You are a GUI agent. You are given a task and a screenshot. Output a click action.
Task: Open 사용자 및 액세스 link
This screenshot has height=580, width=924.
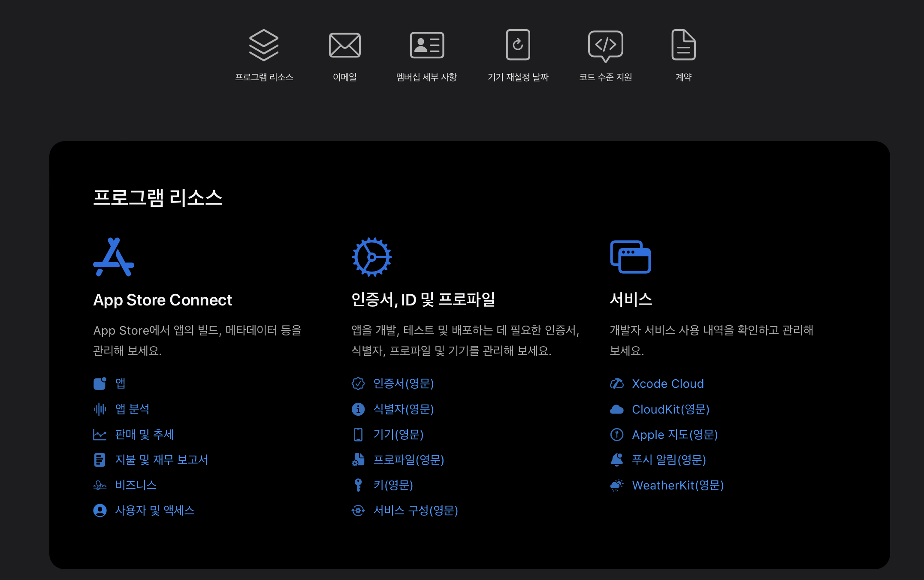click(155, 511)
